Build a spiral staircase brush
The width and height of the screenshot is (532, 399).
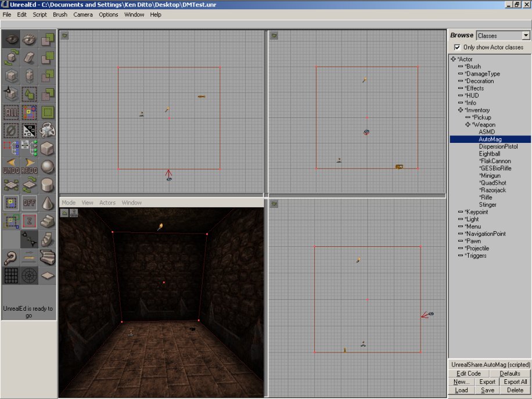tap(48, 239)
